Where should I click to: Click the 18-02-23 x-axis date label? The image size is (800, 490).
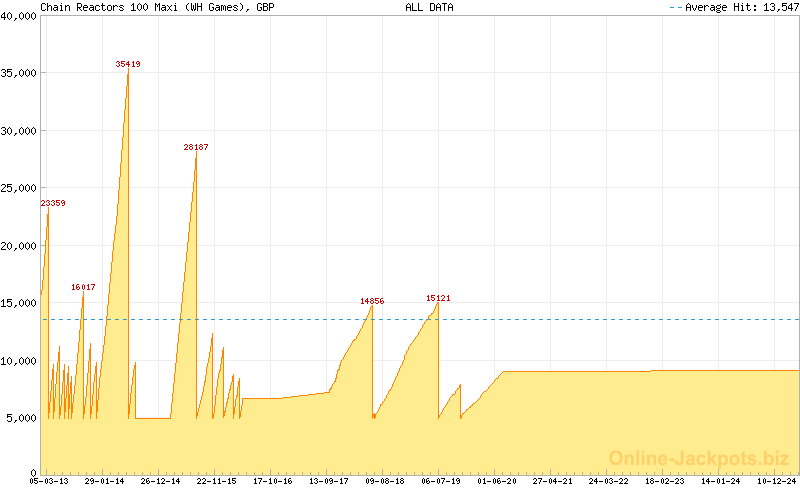click(665, 481)
